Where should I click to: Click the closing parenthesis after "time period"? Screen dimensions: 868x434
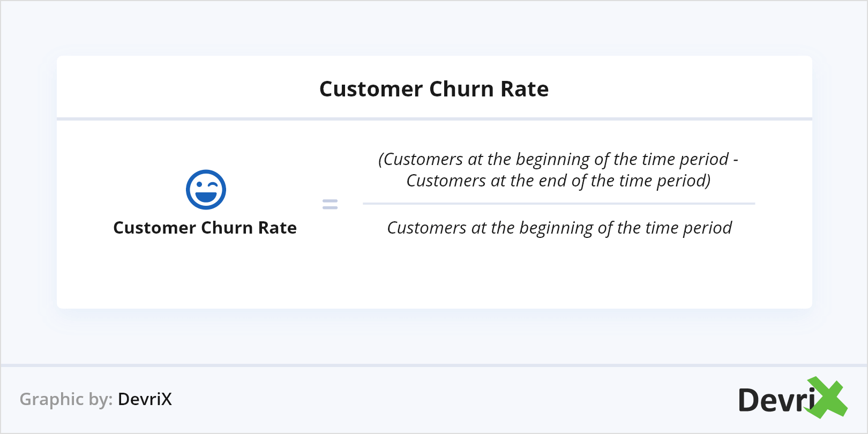(708, 181)
